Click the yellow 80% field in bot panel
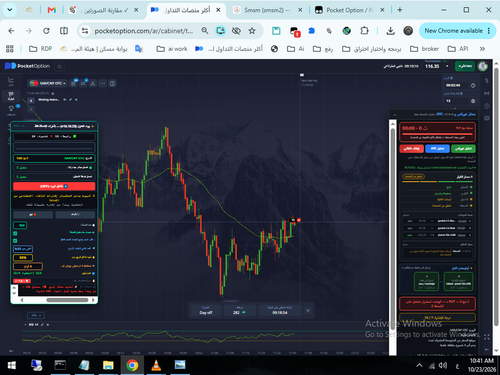This screenshot has height=375, width=500. click(x=23, y=257)
